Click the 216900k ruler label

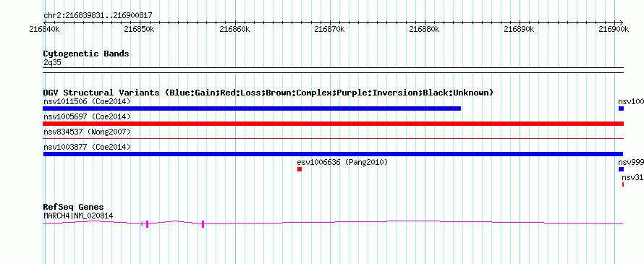(x=614, y=30)
